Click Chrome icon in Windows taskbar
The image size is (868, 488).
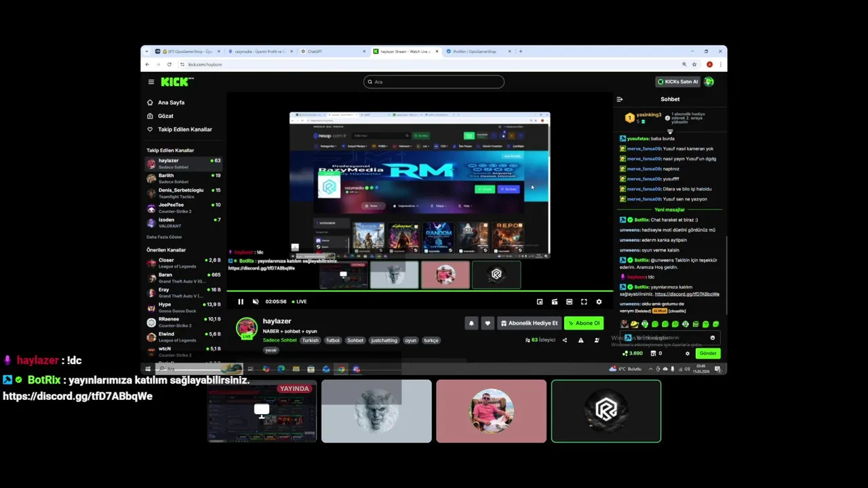coord(341,369)
